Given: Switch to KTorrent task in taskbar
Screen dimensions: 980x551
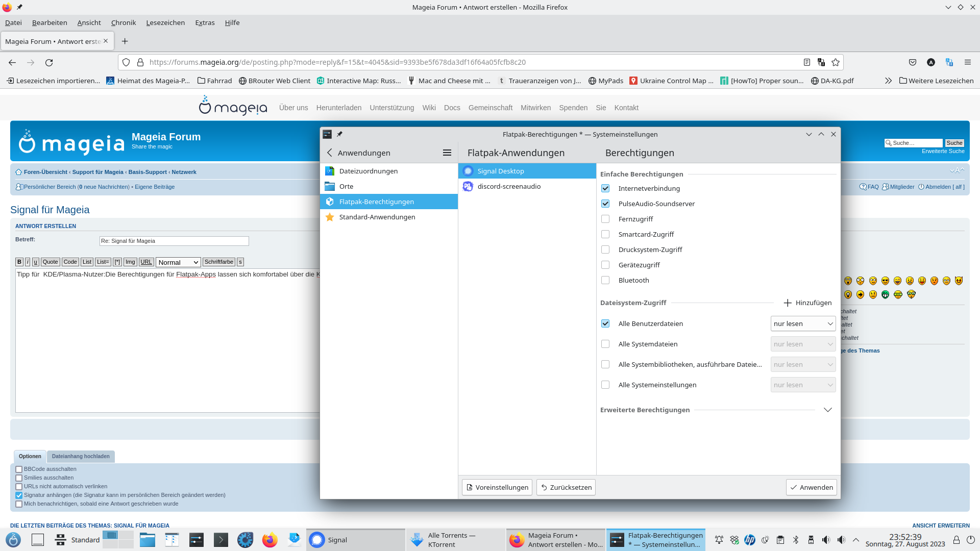Looking at the screenshot, I should [x=456, y=540].
